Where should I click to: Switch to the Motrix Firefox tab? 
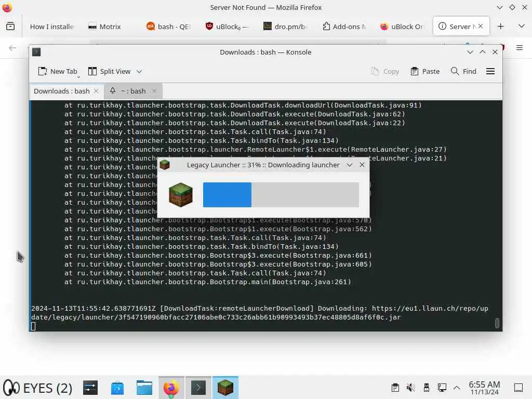104,26
